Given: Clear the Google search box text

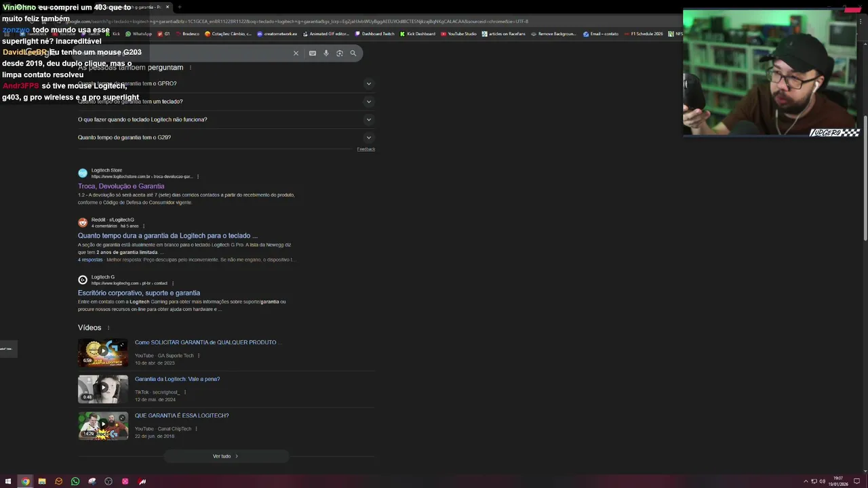Looking at the screenshot, I should click(x=296, y=53).
